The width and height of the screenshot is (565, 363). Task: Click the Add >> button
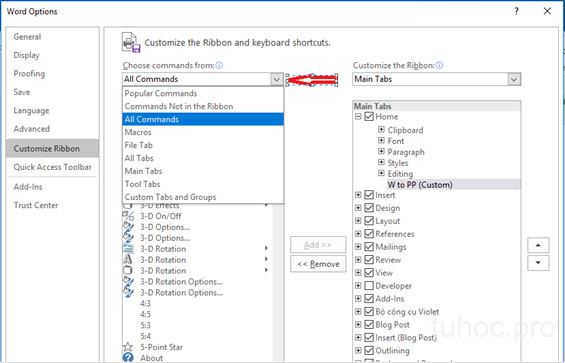(318, 245)
